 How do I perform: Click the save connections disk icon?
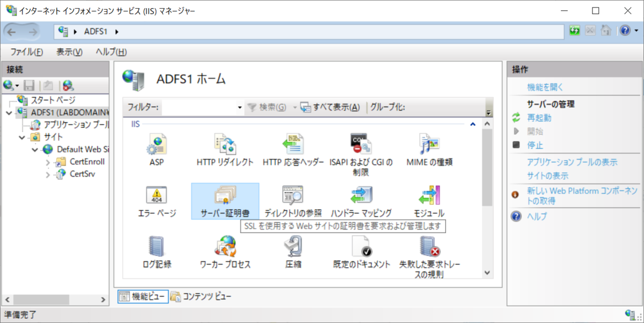coord(30,85)
